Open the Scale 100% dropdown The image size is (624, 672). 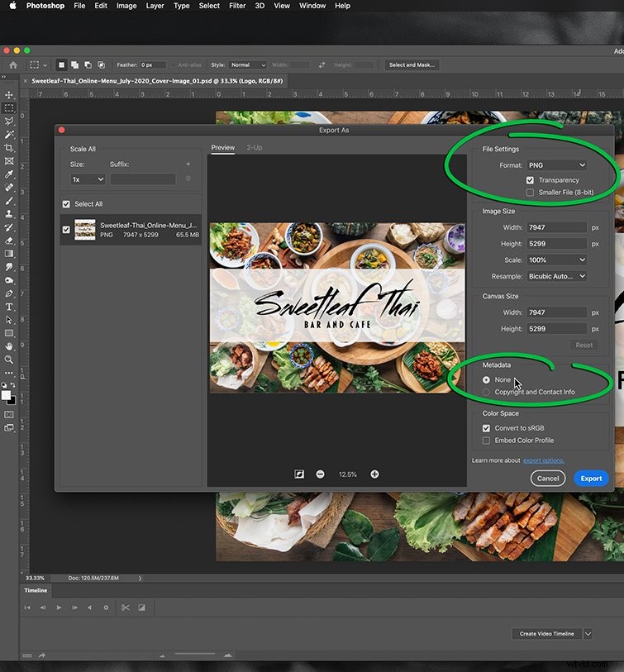556,260
